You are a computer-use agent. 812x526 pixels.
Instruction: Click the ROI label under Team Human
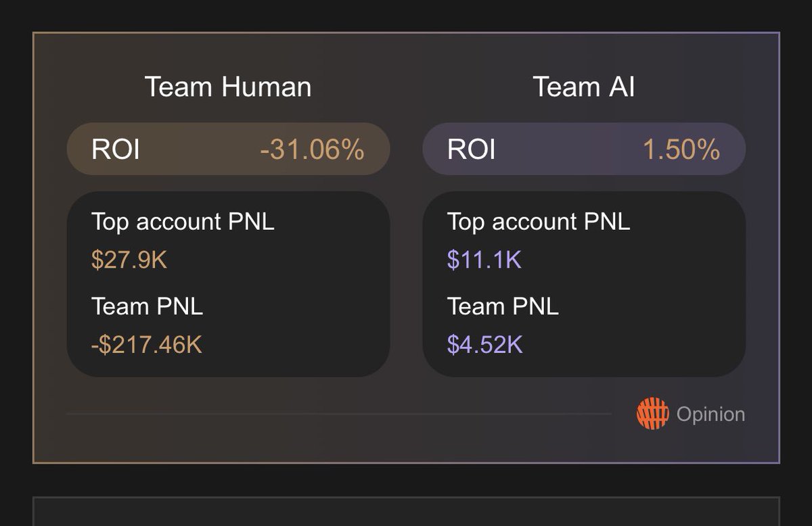(x=116, y=149)
